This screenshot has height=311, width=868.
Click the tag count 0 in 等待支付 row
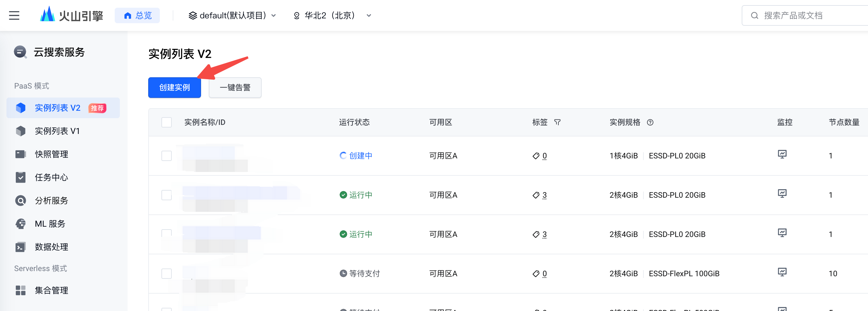[545, 274]
